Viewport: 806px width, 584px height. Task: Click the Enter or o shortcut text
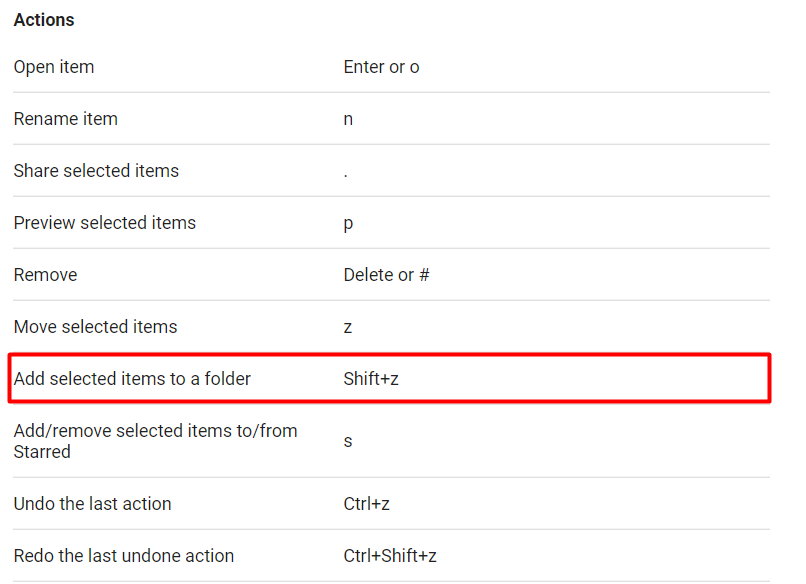click(x=381, y=67)
